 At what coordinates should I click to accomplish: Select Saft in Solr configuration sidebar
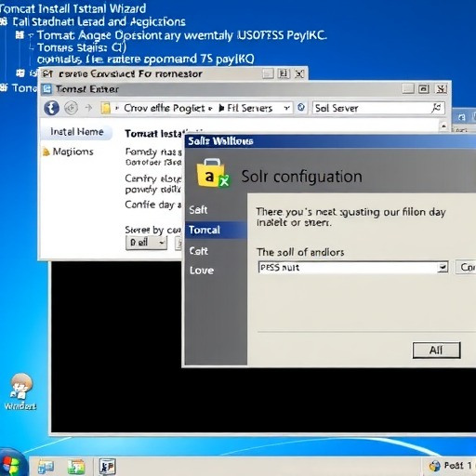[x=198, y=210]
